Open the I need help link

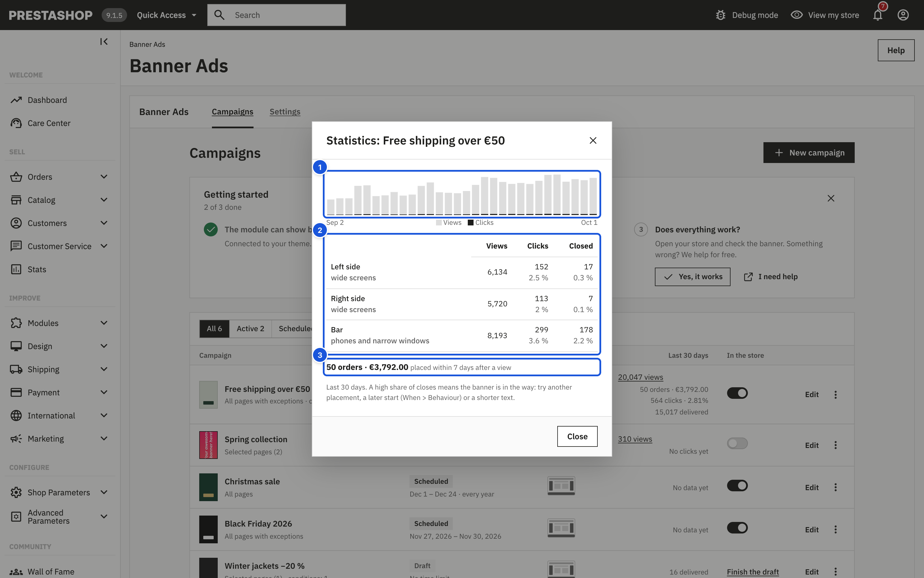(x=771, y=277)
